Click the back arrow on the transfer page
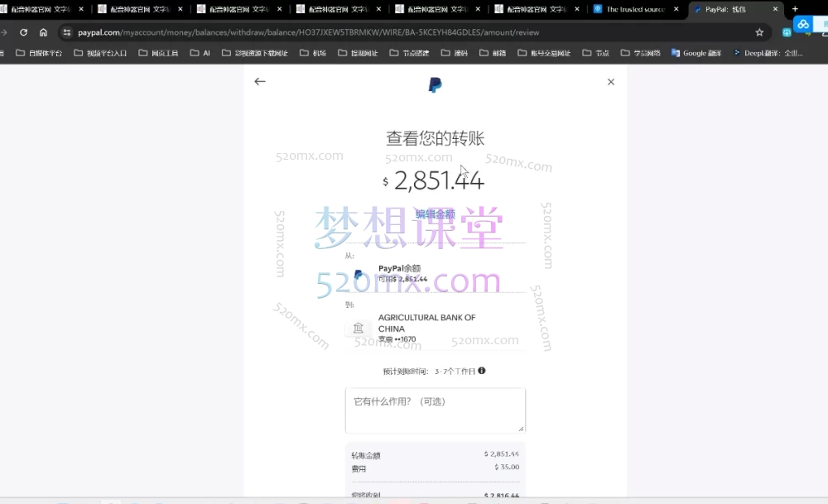 [x=260, y=81]
